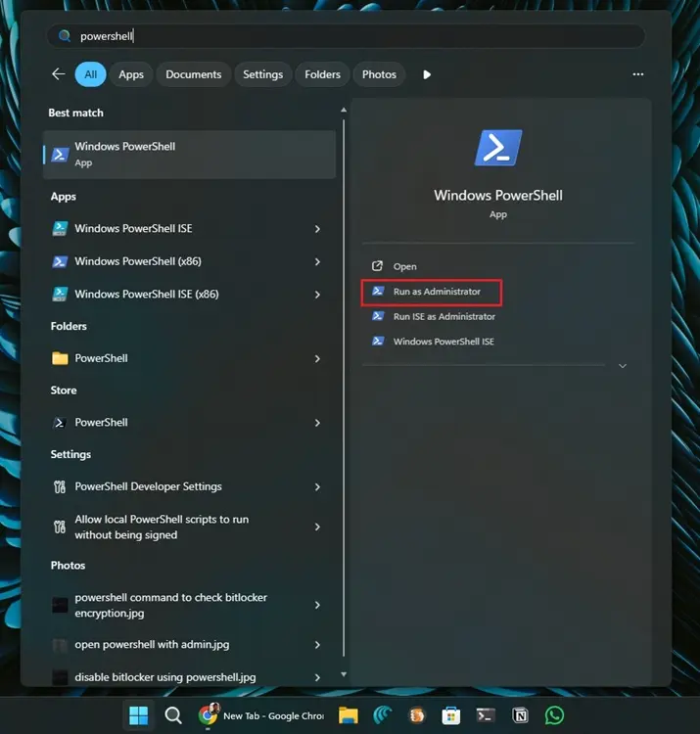700x734 pixels.
Task: Open File Explorer from the taskbar
Action: pyautogui.click(x=348, y=715)
